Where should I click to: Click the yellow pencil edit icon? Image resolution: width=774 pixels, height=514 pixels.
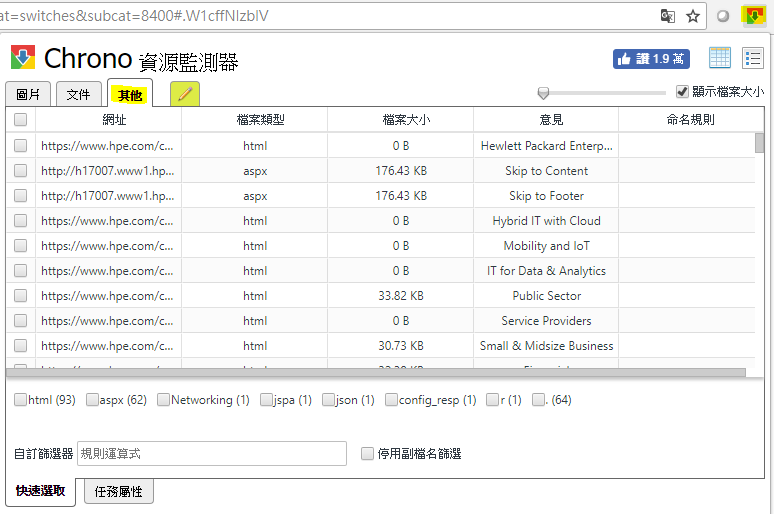click(x=185, y=94)
